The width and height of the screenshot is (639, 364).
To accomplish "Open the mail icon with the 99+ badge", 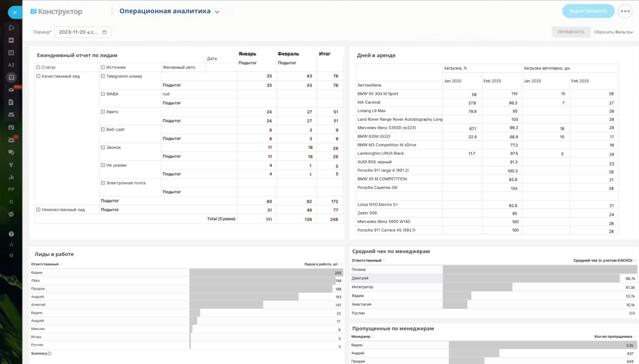I will (x=11, y=90).
